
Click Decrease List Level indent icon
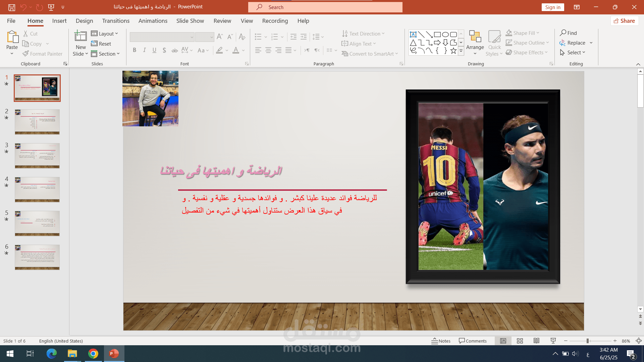tap(293, 37)
